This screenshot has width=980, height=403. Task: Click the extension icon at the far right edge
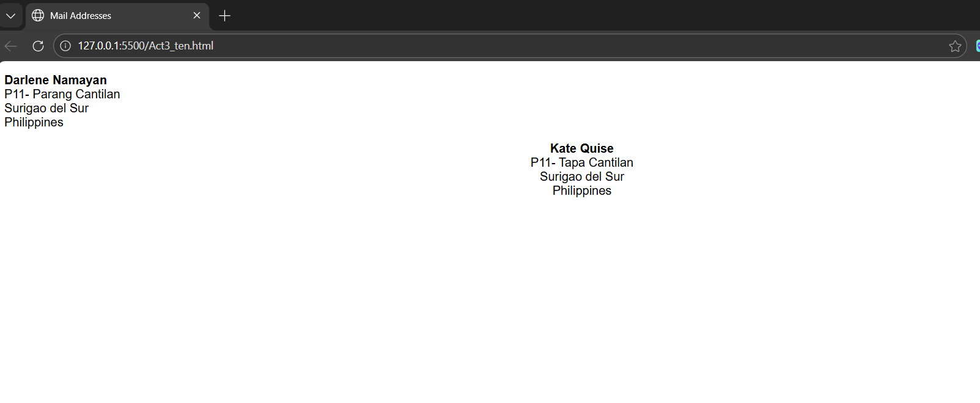[x=977, y=46]
